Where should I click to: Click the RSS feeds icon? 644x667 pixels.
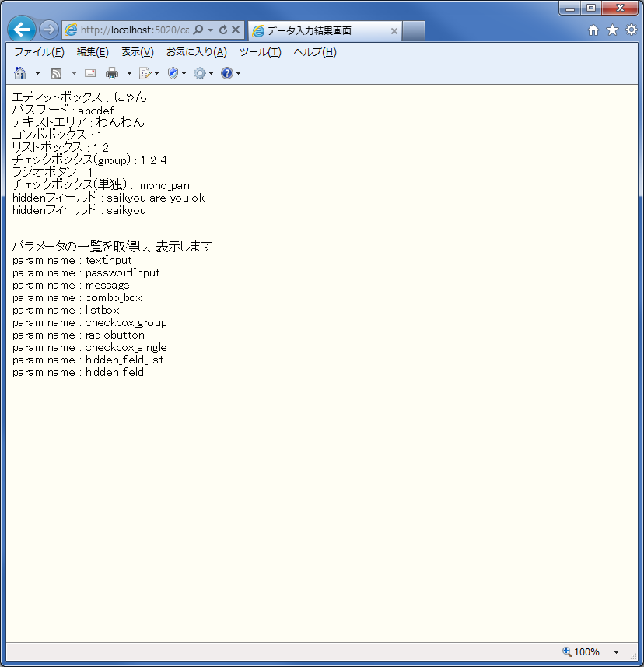pos(56,74)
